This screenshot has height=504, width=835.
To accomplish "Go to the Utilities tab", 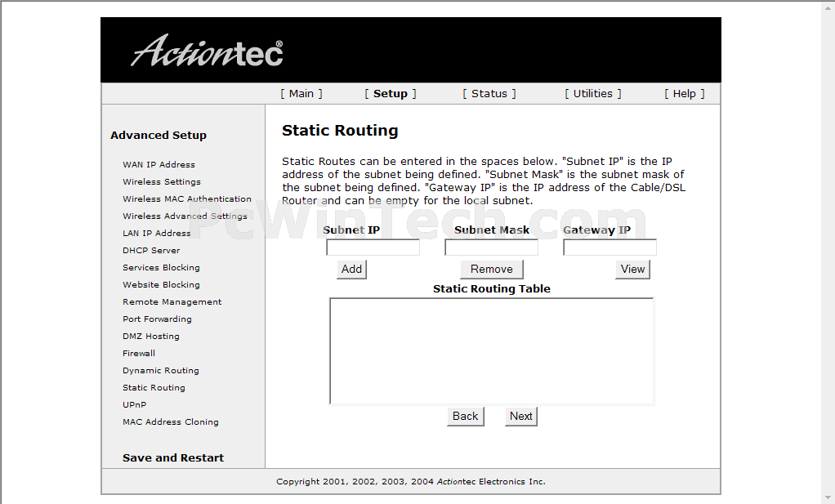I will point(592,94).
